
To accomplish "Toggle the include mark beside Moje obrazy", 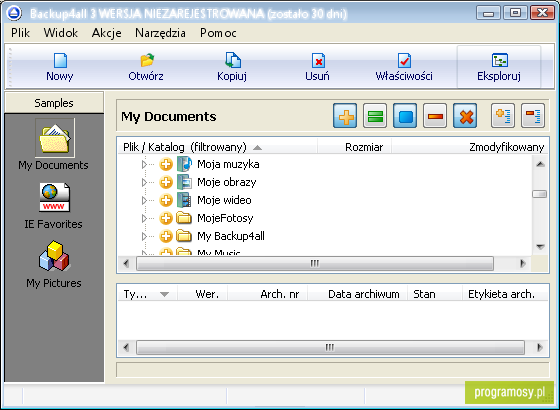I will [x=166, y=182].
